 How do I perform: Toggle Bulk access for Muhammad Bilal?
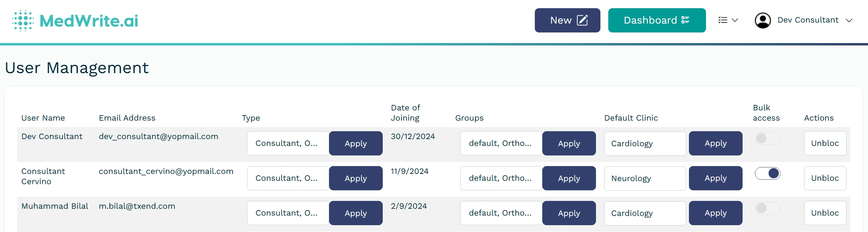click(x=768, y=208)
